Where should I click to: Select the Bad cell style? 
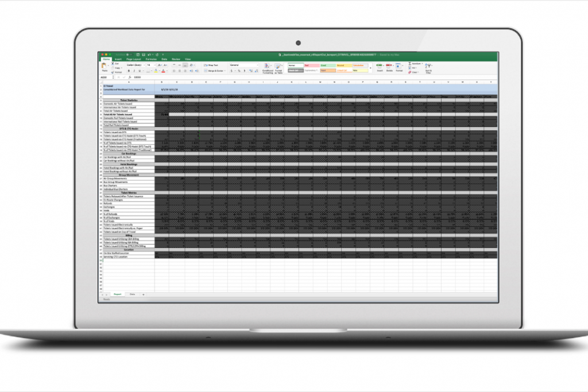click(x=312, y=65)
